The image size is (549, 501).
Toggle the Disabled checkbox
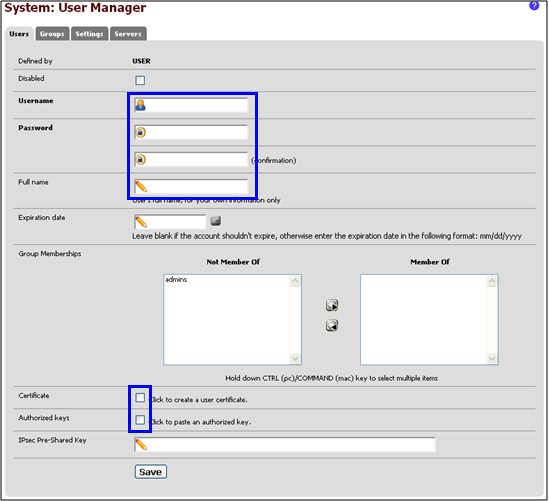(140, 80)
